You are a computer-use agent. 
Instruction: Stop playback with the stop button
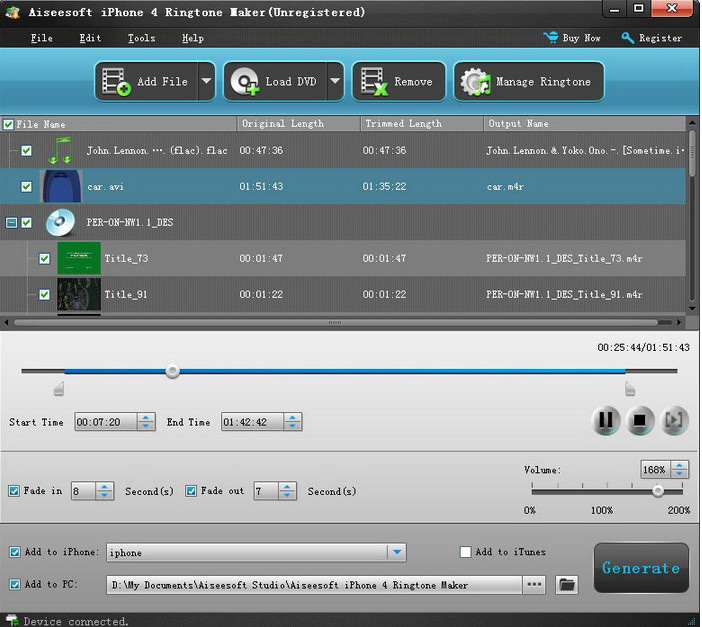pyautogui.click(x=640, y=420)
